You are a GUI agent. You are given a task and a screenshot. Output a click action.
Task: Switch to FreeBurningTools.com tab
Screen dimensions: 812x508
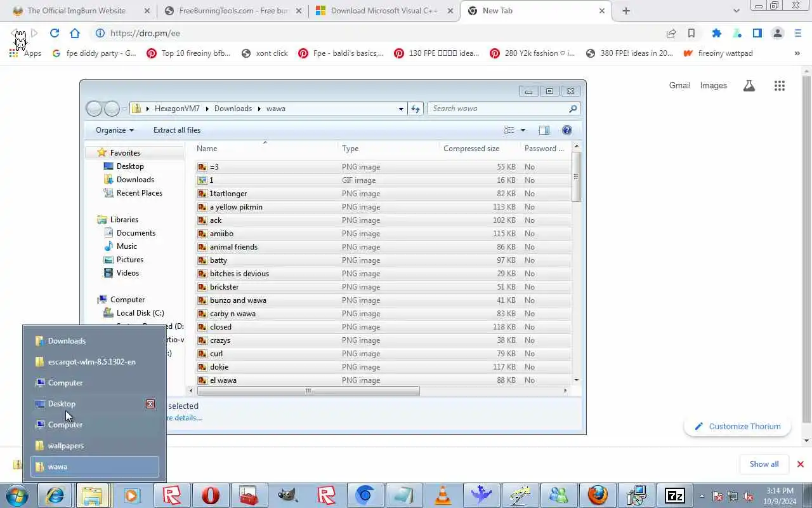(x=233, y=11)
